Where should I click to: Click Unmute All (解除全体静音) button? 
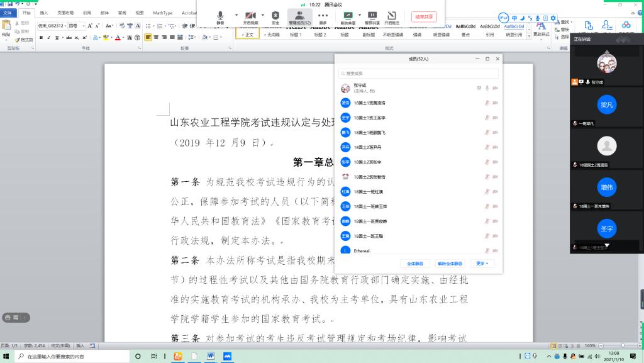coord(450,264)
